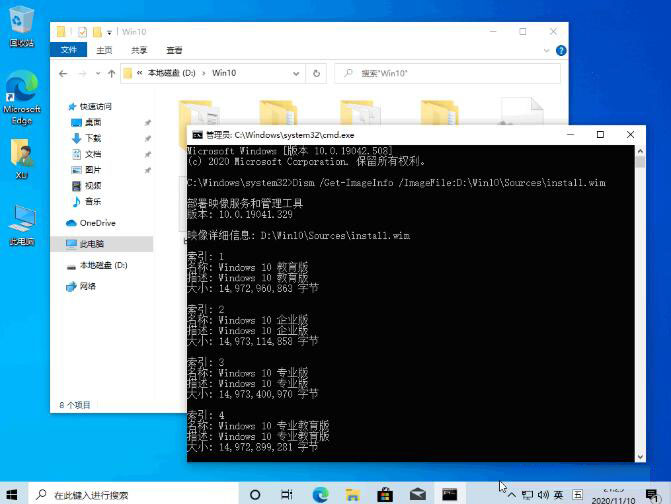The image size is (671, 504).
Task: Click the "8 个项目" status bar text
Action: (75, 405)
